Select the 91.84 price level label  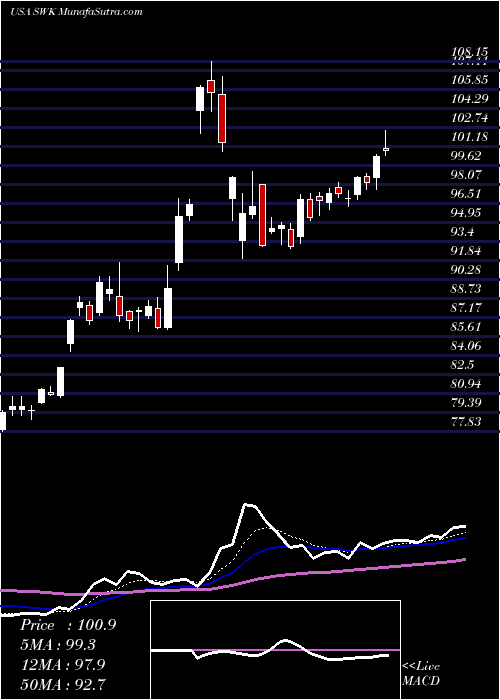(x=466, y=250)
